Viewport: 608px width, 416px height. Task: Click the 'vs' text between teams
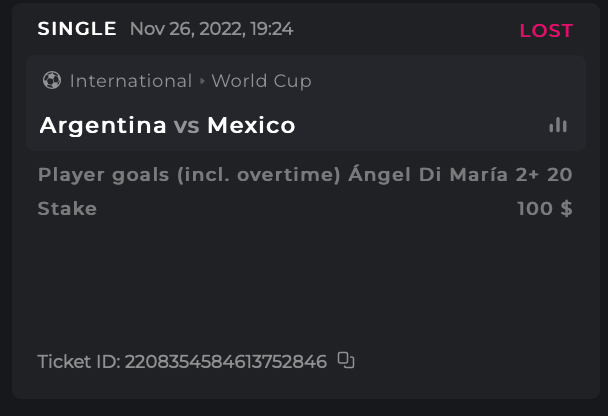pyautogui.click(x=187, y=126)
